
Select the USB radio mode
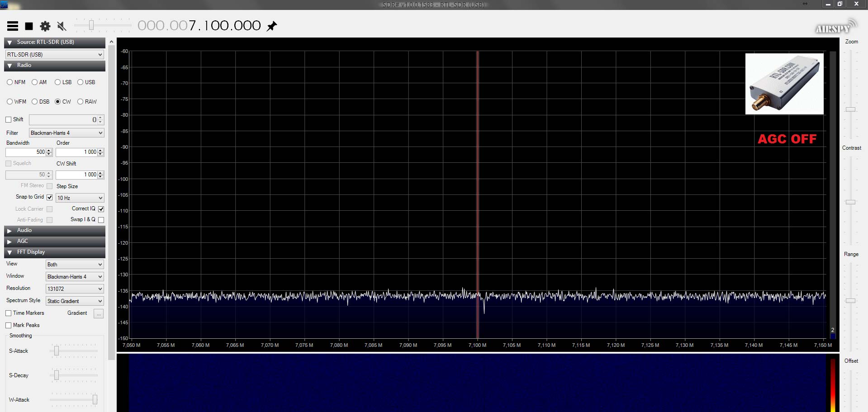pyautogui.click(x=81, y=82)
